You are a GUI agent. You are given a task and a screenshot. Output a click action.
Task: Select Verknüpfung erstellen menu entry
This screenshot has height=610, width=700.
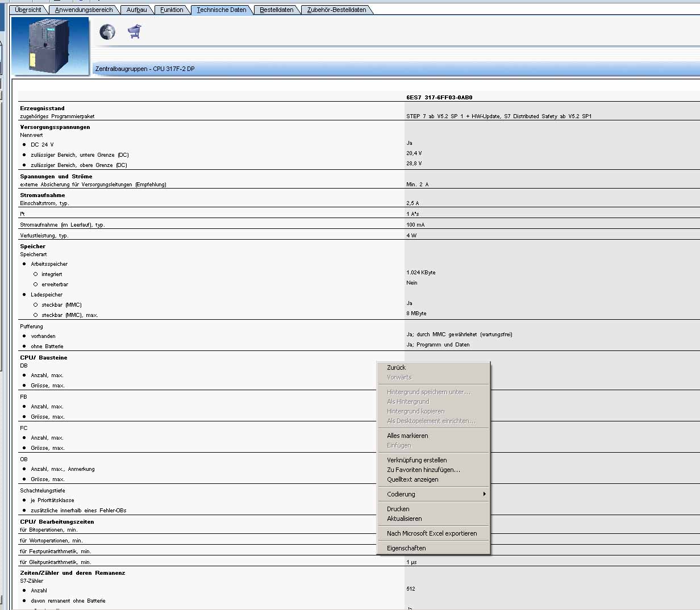(x=434, y=460)
